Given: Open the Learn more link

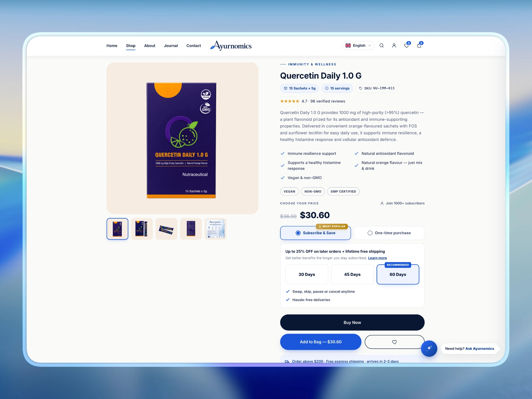Looking at the screenshot, I should click(x=377, y=258).
